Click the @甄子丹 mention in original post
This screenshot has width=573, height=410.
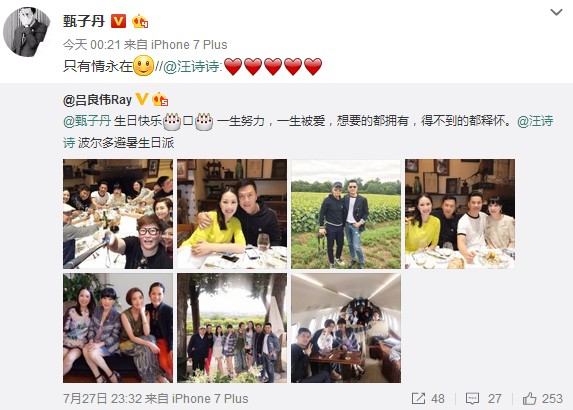tap(87, 121)
